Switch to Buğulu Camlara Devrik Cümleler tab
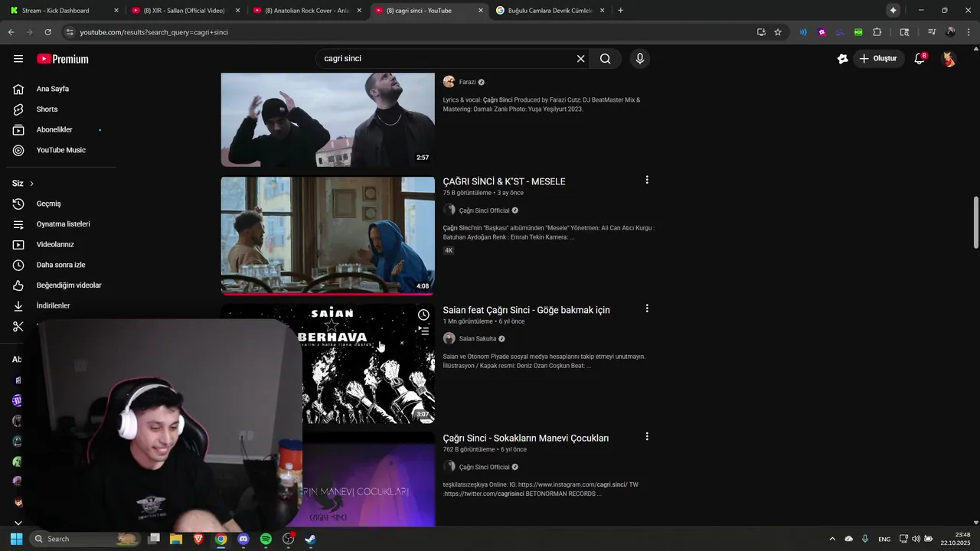 (550, 11)
